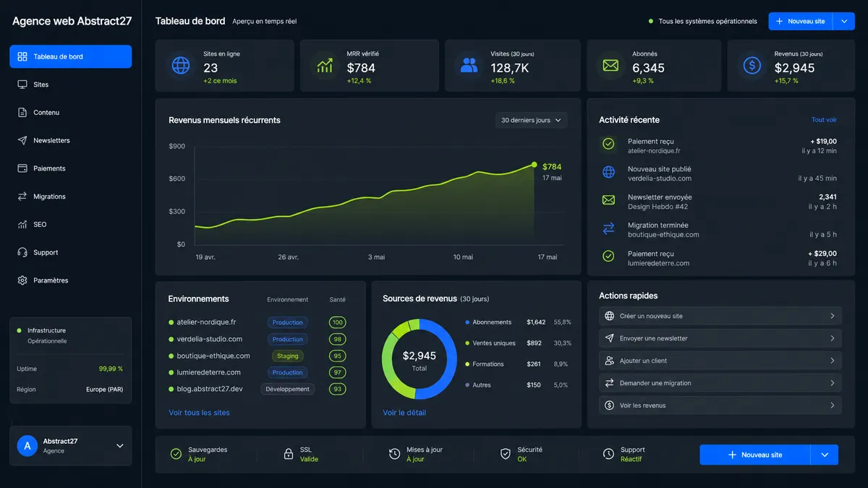Click the SEO chart icon in sidebar
The width and height of the screenshot is (868, 488).
[22, 225]
